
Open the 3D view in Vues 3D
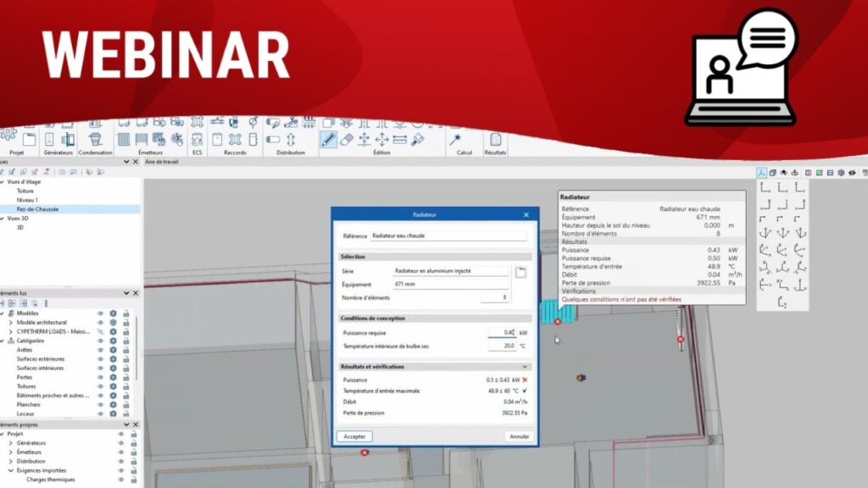point(20,227)
